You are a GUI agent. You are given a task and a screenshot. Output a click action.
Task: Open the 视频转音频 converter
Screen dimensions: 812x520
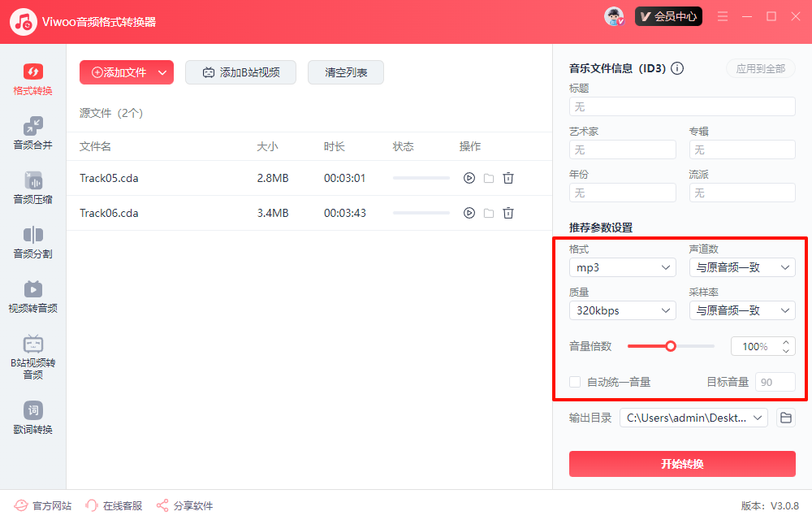(x=32, y=296)
